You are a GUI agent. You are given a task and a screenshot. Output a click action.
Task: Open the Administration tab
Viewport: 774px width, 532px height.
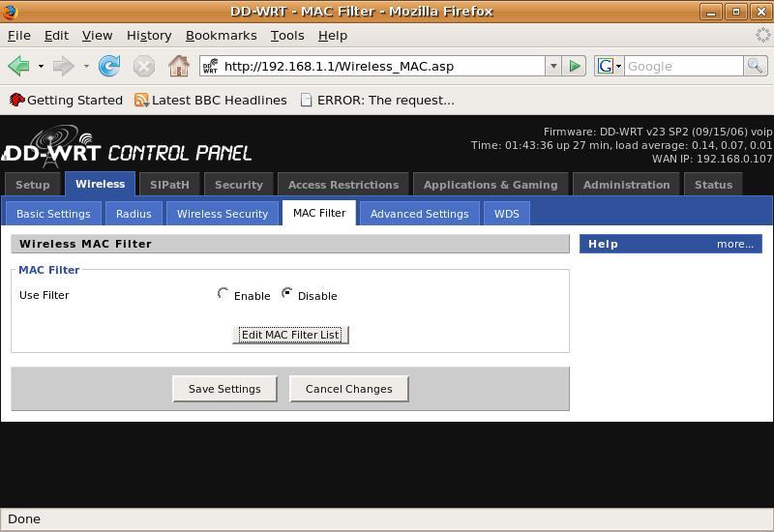pos(626,184)
